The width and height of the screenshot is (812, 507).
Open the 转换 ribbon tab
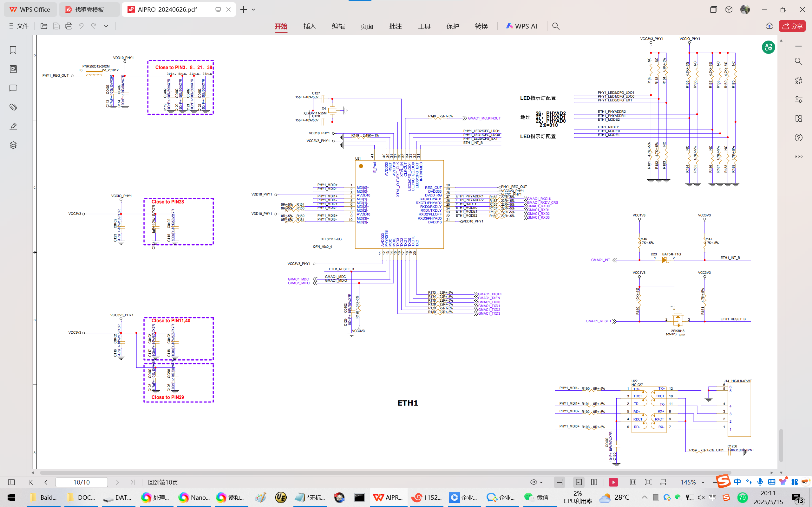point(481,26)
